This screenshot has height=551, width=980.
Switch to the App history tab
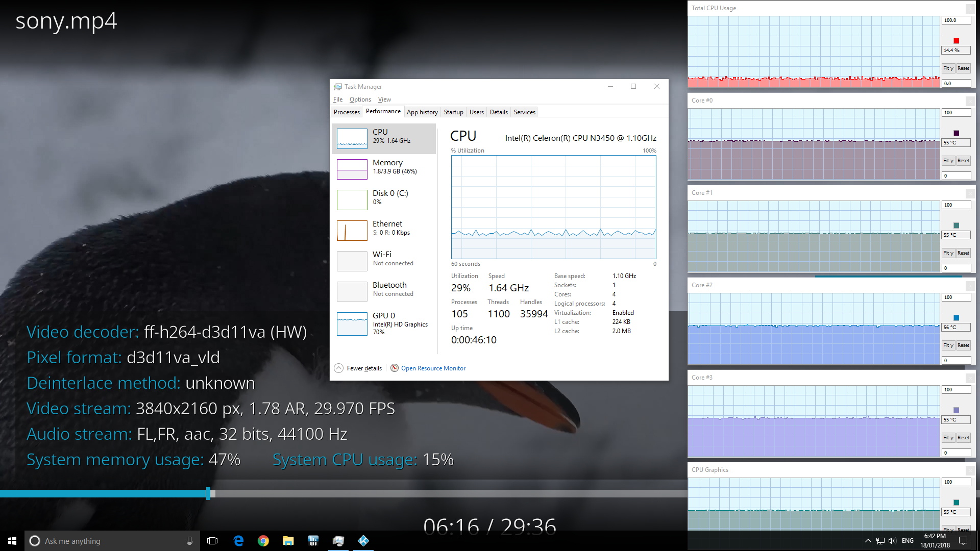[x=422, y=112]
